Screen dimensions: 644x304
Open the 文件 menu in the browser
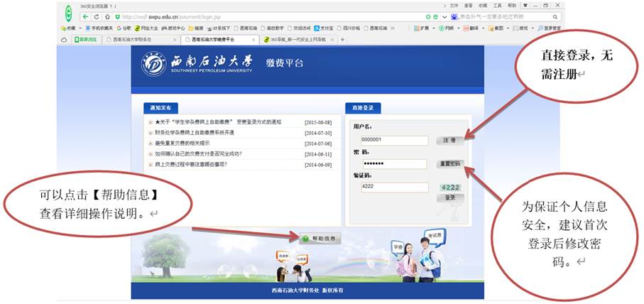(453, 5)
